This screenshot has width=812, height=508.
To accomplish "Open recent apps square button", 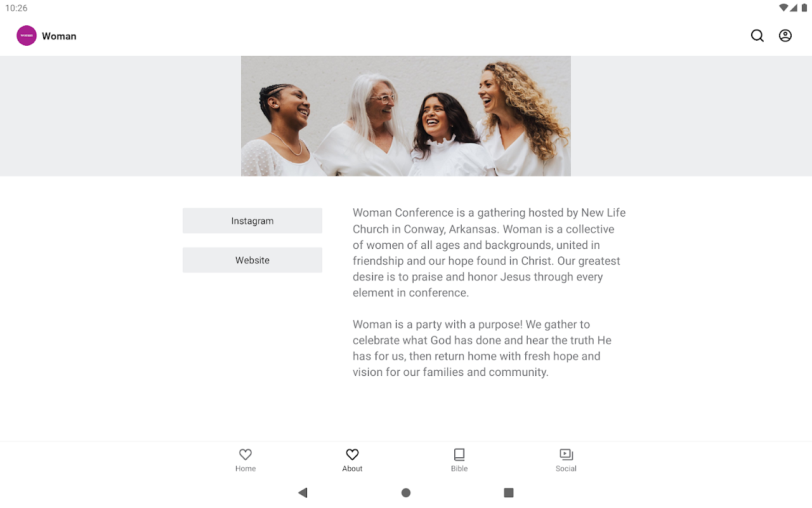I will pyautogui.click(x=508, y=493).
